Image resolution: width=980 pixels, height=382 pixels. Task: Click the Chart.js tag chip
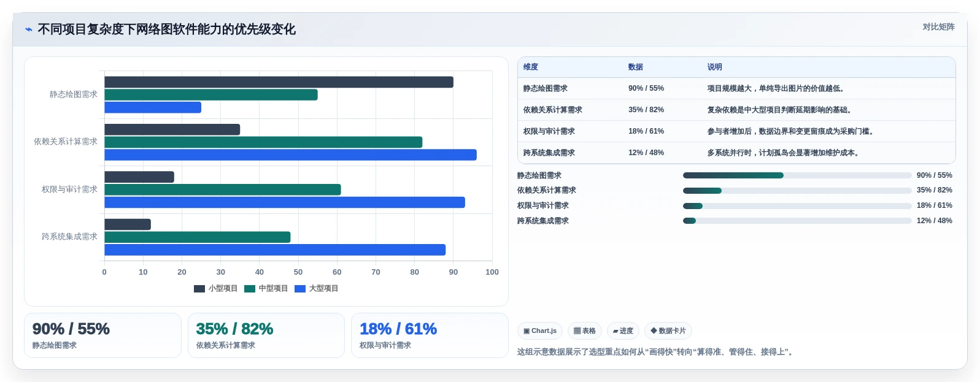coord(540,331)
